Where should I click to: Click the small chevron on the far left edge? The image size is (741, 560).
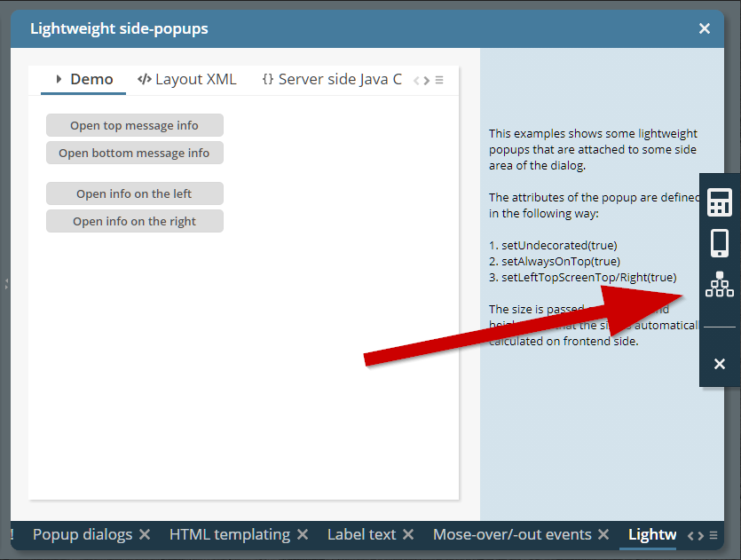[7, 284]
